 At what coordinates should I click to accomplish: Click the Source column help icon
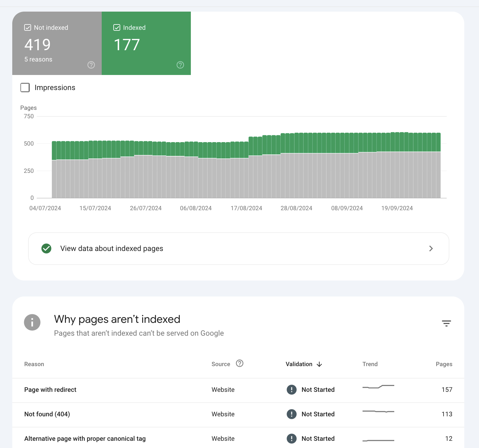click(239, 363)
